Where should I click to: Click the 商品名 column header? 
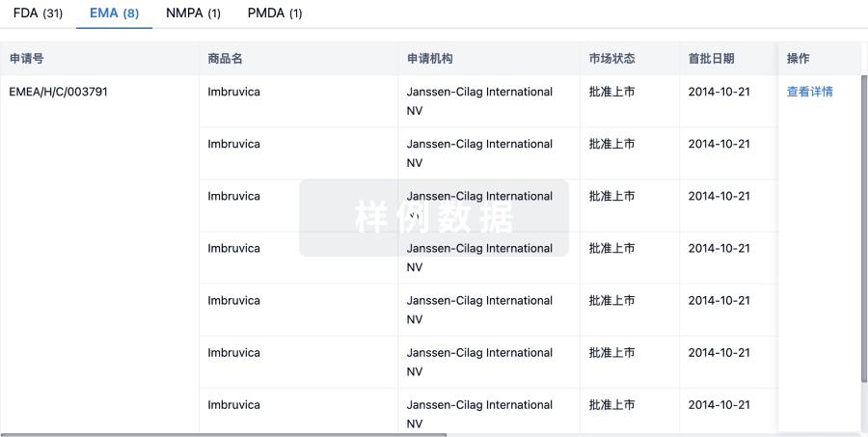[225, 59]
